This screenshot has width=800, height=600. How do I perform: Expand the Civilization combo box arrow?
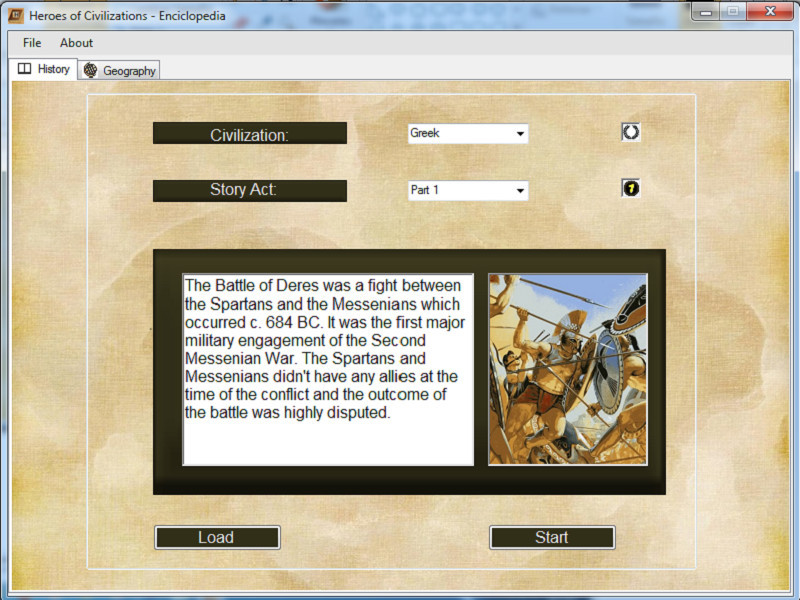pyautogui.click(x=520, y=133)
